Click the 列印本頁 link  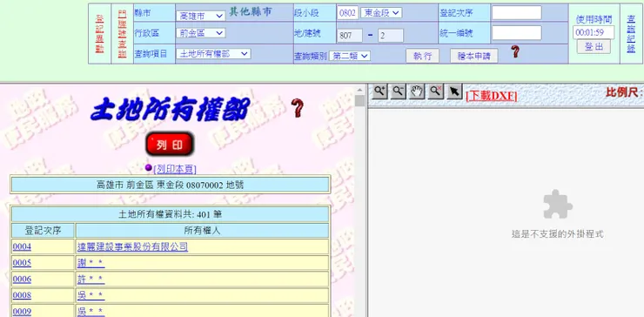[175, 169]
